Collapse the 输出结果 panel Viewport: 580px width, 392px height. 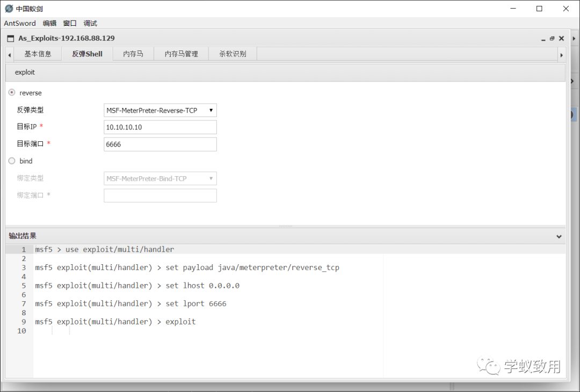tap(559, 236)
